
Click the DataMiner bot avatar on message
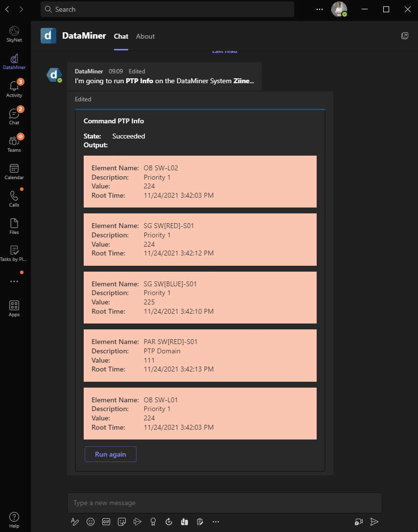pyautogui.click(x=54, y=75)
